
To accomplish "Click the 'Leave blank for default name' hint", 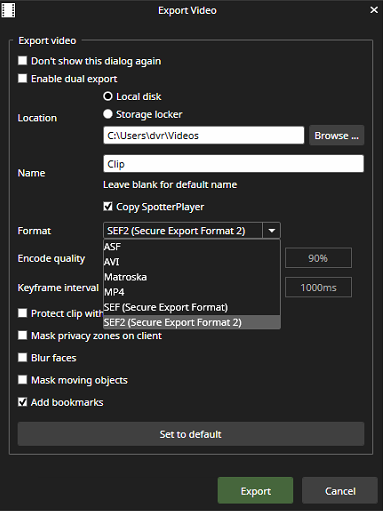I will (170, 185).
